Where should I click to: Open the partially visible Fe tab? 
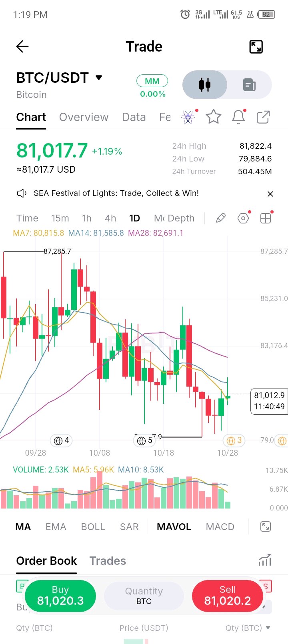pos(165,117)
